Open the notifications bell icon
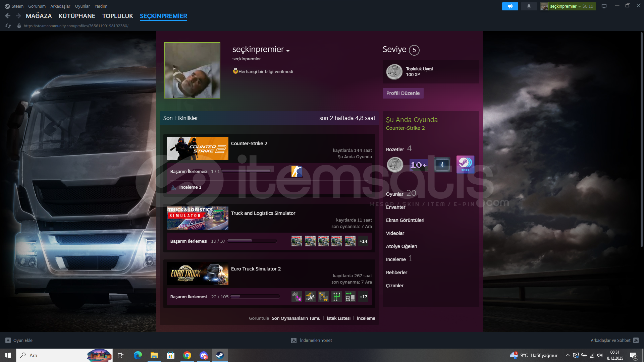Viewport: 644px width, 362px height. tap(529, 6)
